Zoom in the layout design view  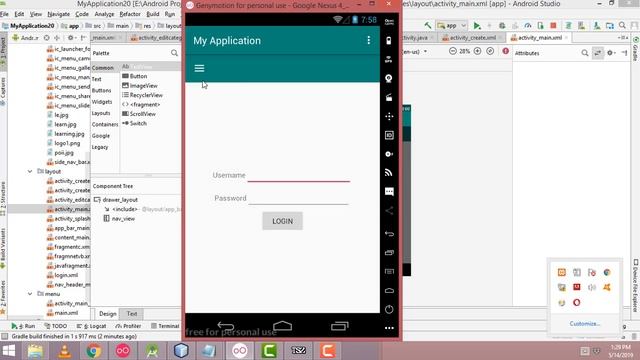tap(477, 51)
